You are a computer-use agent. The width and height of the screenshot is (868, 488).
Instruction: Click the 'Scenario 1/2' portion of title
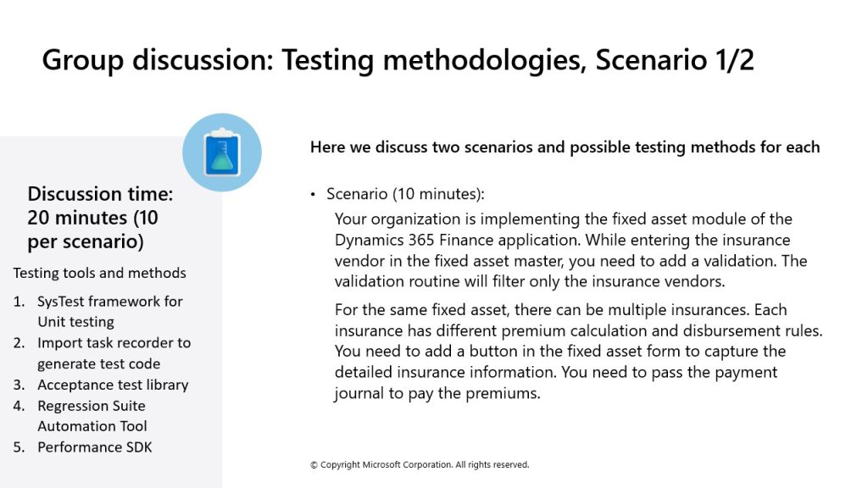[674, 60]
